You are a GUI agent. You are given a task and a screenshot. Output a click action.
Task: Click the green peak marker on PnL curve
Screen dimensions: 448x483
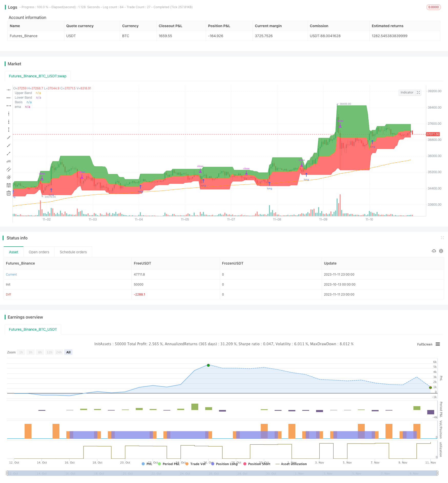click(x=208, y=365)
